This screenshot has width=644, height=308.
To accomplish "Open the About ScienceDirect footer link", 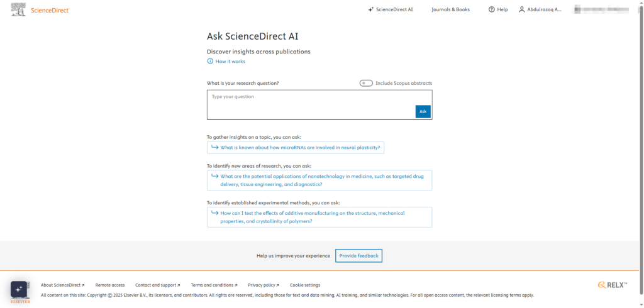I will [x=62, y=285].
